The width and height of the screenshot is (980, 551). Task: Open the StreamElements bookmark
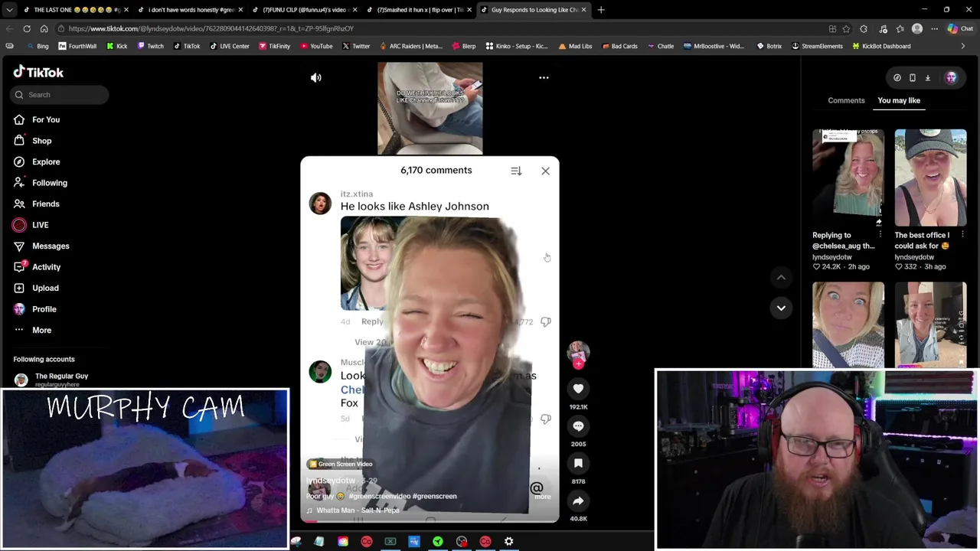click(x=817, y=46)
